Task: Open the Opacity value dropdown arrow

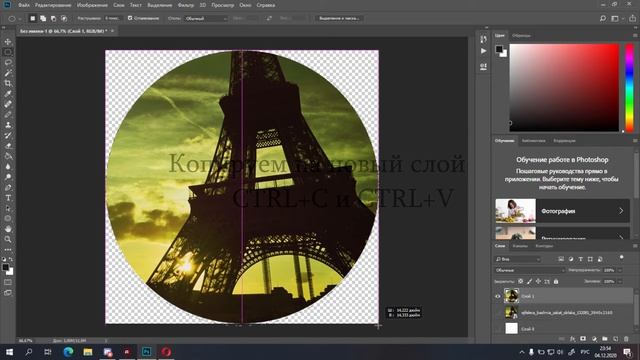Action: (620, 270)
